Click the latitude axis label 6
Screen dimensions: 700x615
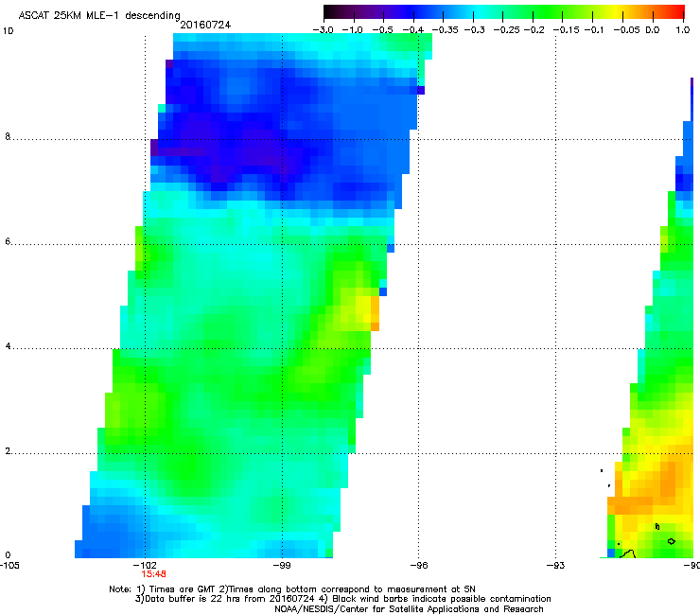point(8,241)
